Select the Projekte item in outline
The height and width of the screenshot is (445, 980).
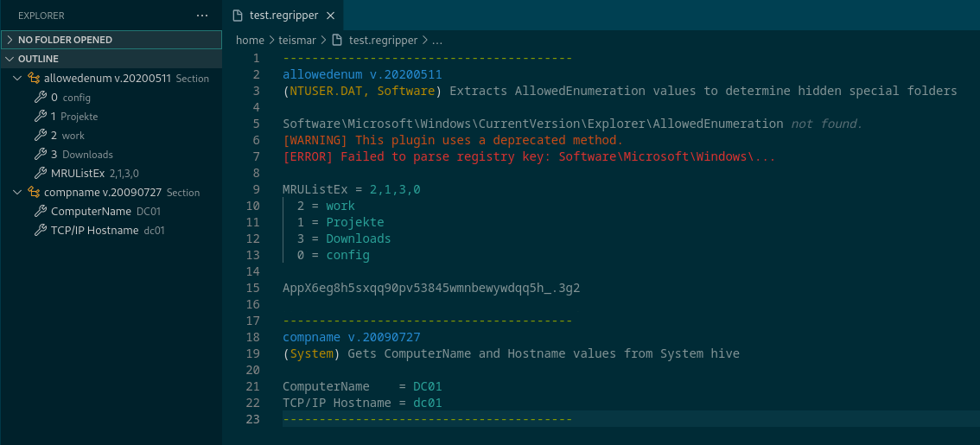[79, 116]
